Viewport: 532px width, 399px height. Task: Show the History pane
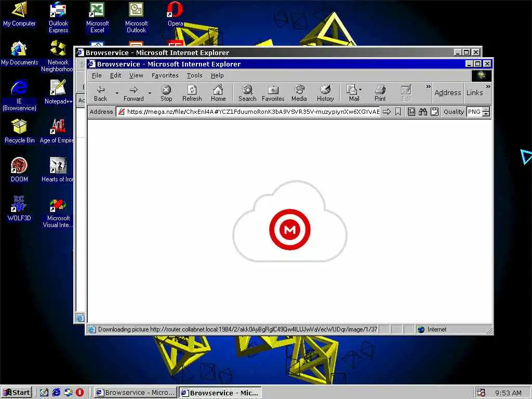pos(325,94)
